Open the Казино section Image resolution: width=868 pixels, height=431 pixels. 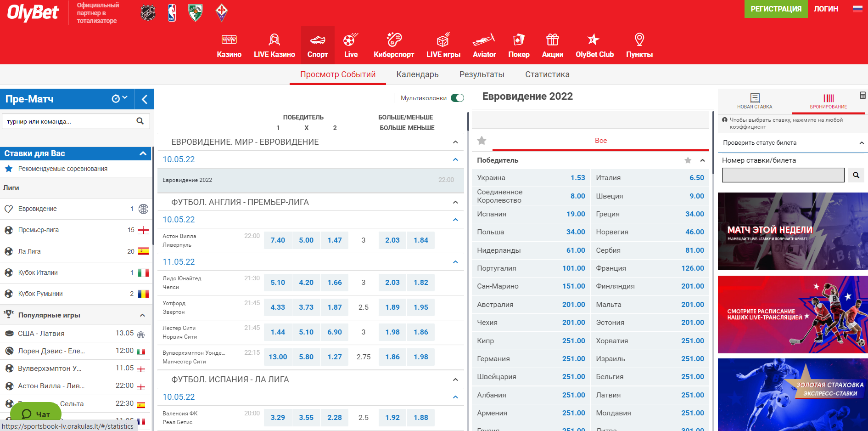(x=229, y=46)
